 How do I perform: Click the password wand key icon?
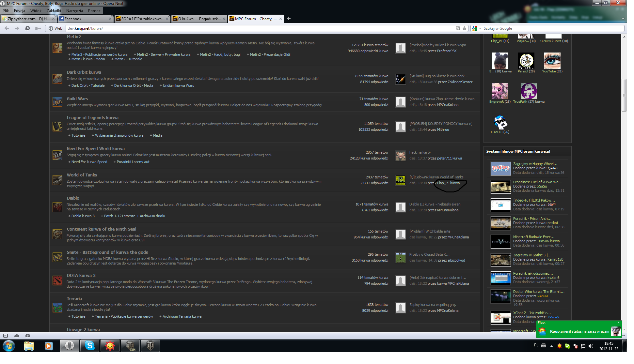(38, 28)
